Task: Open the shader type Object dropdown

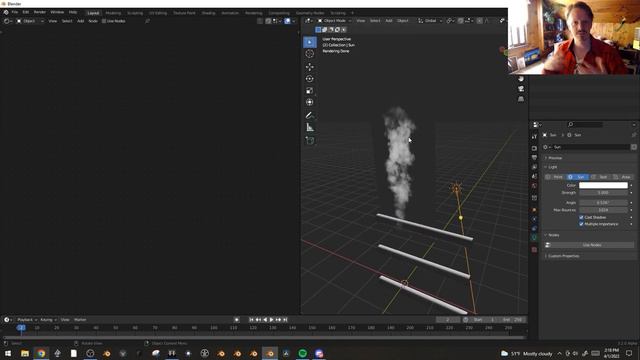Action: [29, 21]
